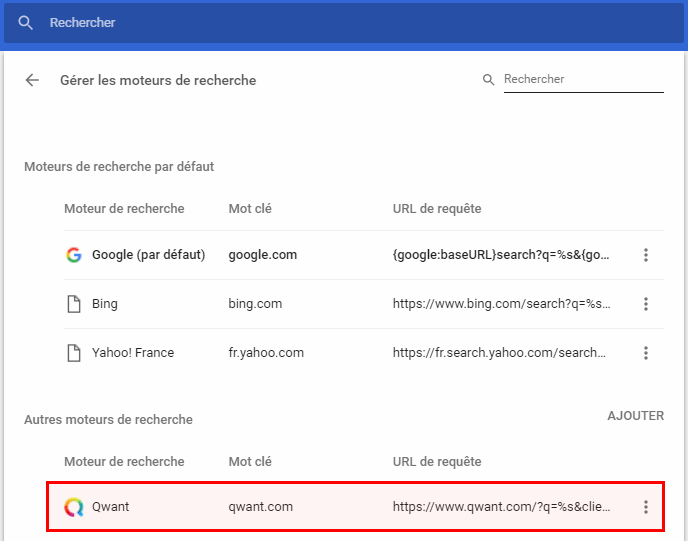Click the Yahoo! France page icon
Viewport: 688px width, 541px height.
(74, 353)
